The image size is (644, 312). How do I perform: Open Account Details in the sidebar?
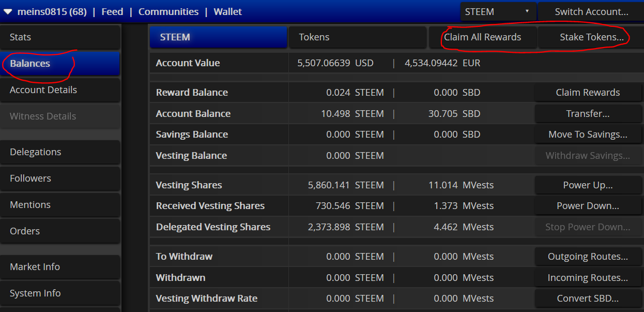pyautogui.click(x=60, y=90)
